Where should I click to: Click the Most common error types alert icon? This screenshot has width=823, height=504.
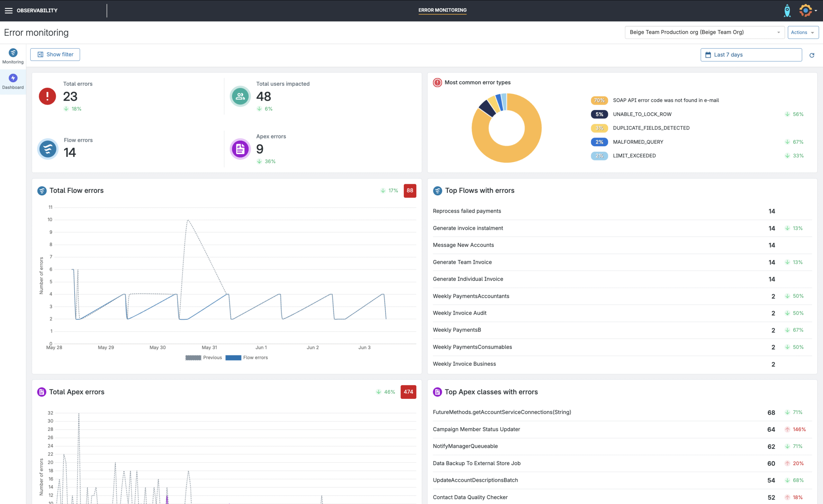tap(437, 83)
